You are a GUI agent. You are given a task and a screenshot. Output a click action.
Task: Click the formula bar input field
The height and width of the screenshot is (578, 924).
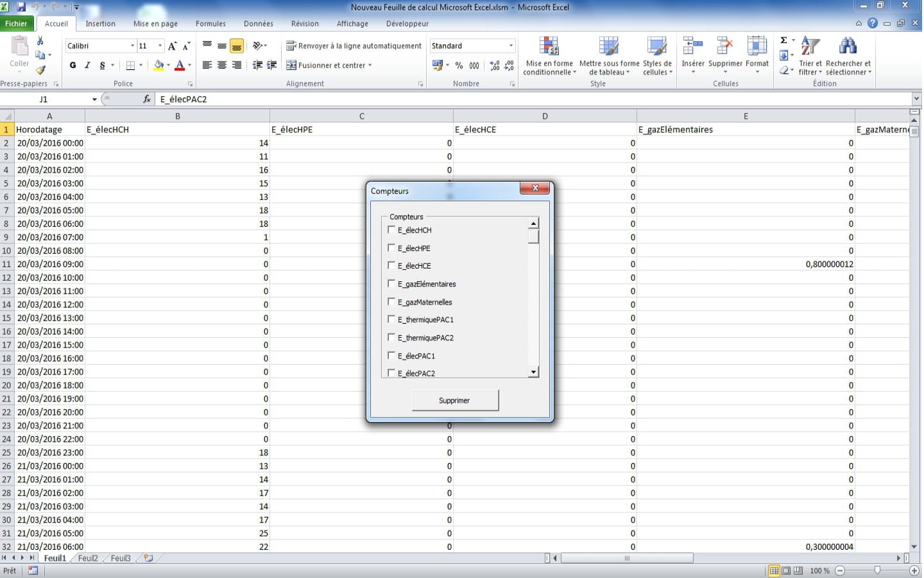click(533, 99)
